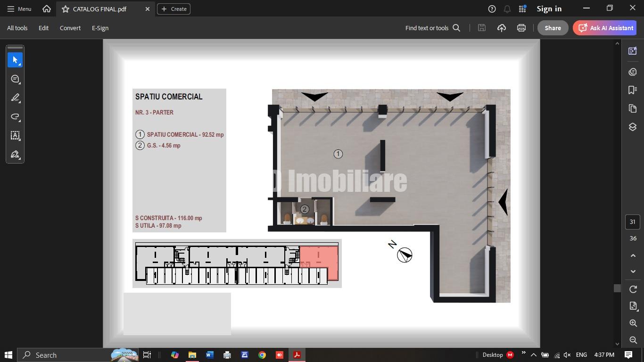Click the print icon
644x362 pixels.
click(x=521, y=28)
